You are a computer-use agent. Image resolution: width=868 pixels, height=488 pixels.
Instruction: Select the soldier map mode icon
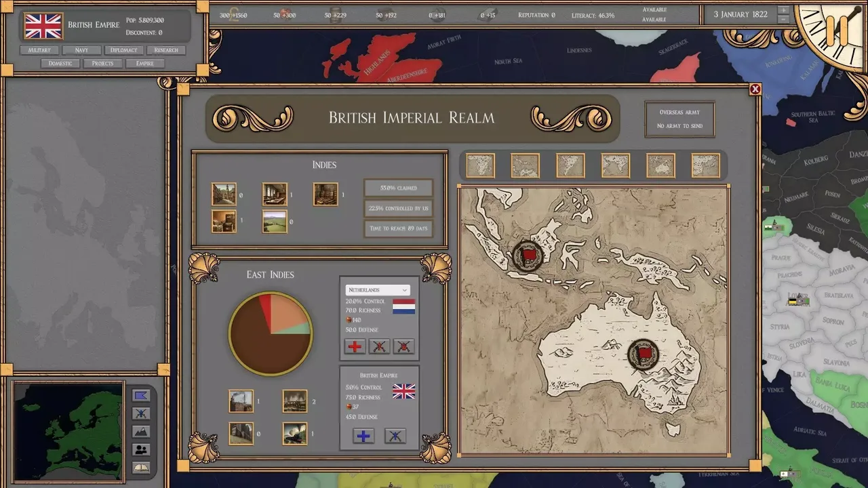click(141, 414)
